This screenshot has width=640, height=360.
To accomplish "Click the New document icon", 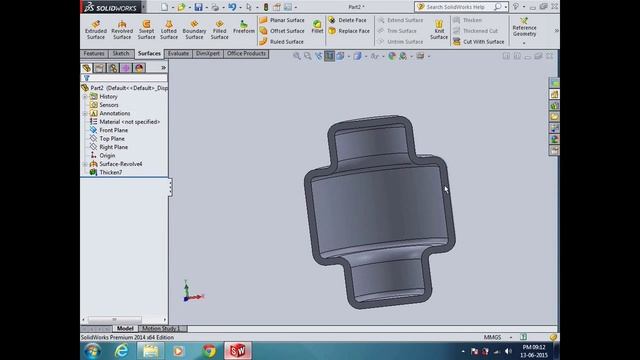I will click(x=164, y=7).
